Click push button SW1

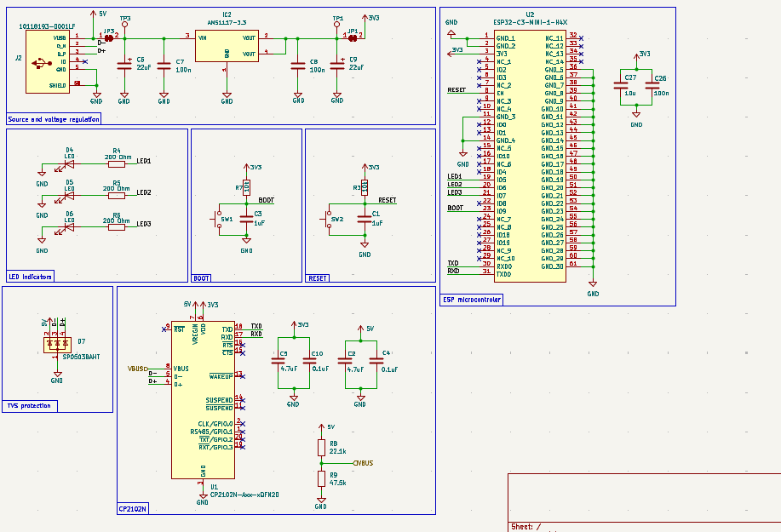(218, 220)
